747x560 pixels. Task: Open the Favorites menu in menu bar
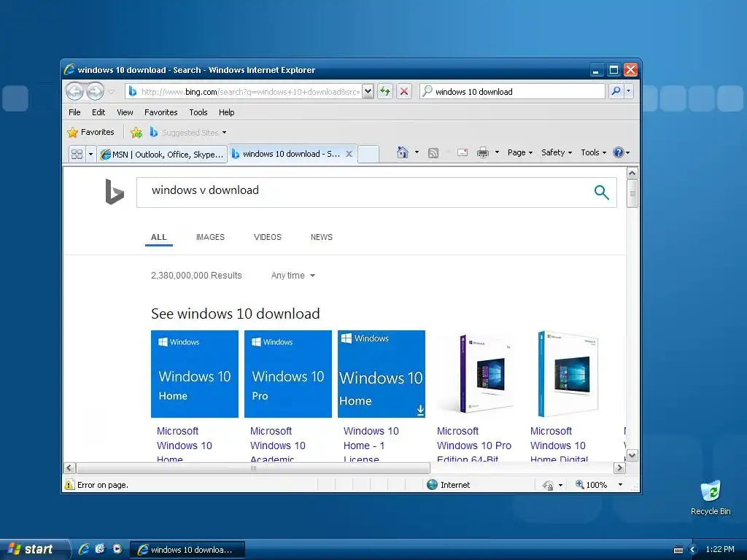161,112
